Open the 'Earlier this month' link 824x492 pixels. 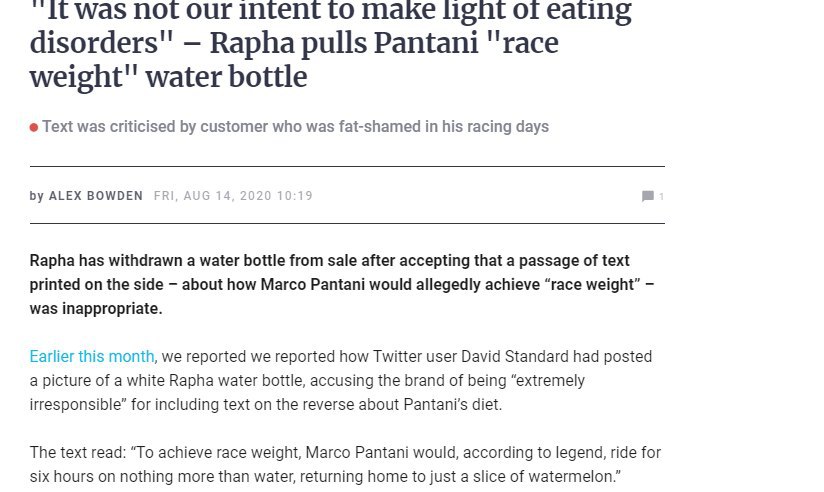coord(92,356)
